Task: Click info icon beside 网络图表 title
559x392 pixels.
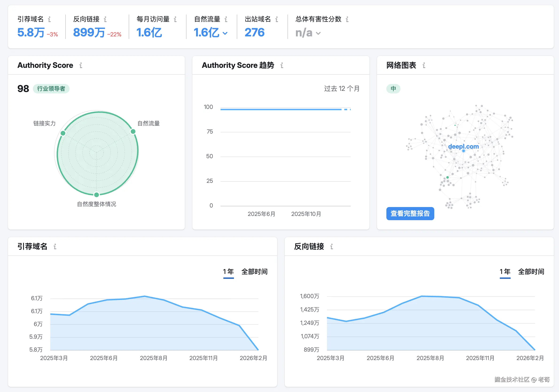Action: pos(424,65)
